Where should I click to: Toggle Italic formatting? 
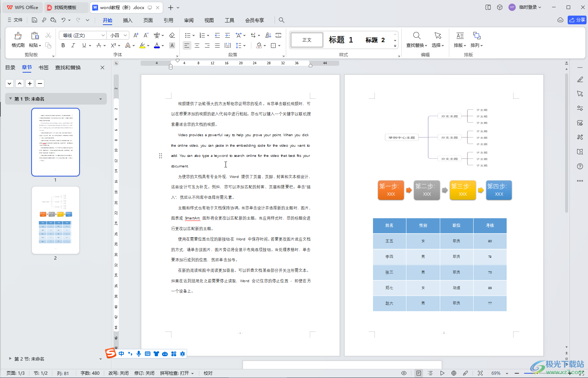(x=73, y=45)
